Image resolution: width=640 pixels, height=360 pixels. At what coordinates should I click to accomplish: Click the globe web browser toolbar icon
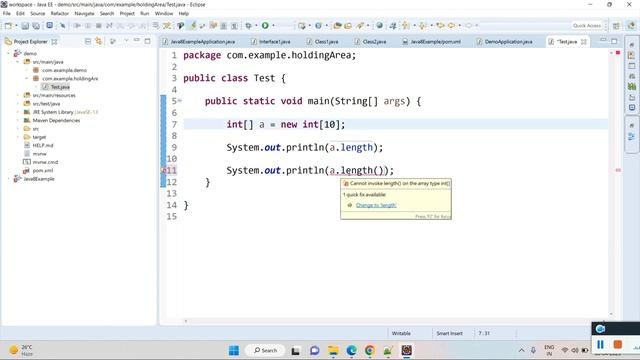380,26
